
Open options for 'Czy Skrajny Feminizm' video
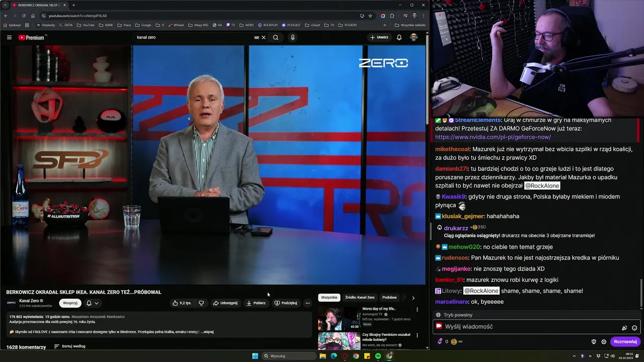pyautogui.click(x=417, y=336)
